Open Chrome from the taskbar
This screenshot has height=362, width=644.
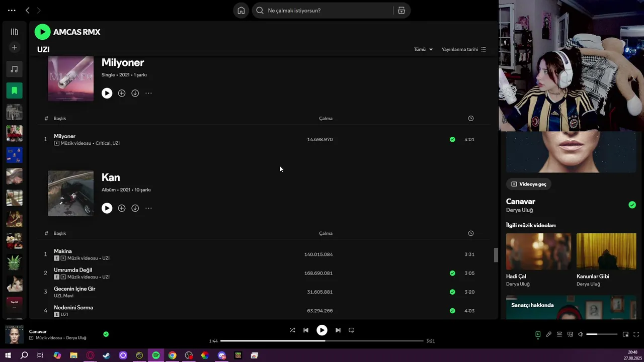[x=173, y=355]
